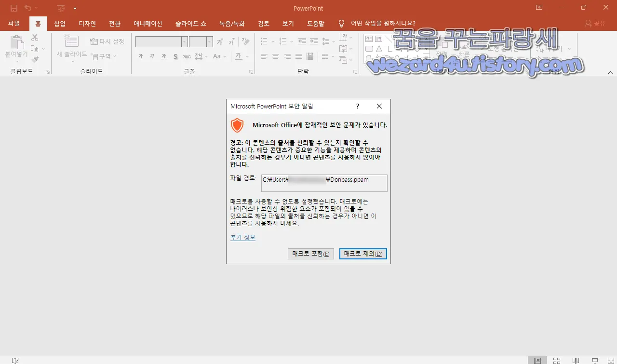Screen dimensions: 617x364
Task: Toggle text shadow formatting
Action: (x=175, y=56)
